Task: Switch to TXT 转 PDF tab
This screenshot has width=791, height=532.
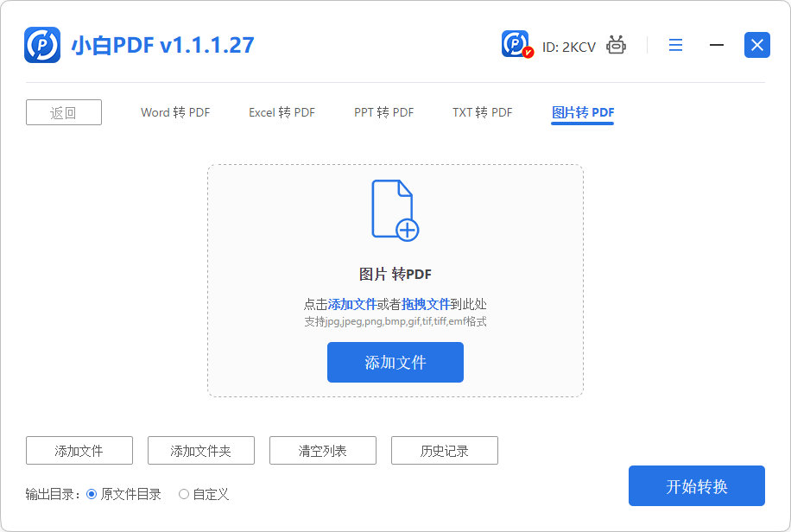Action: (482, 112)
